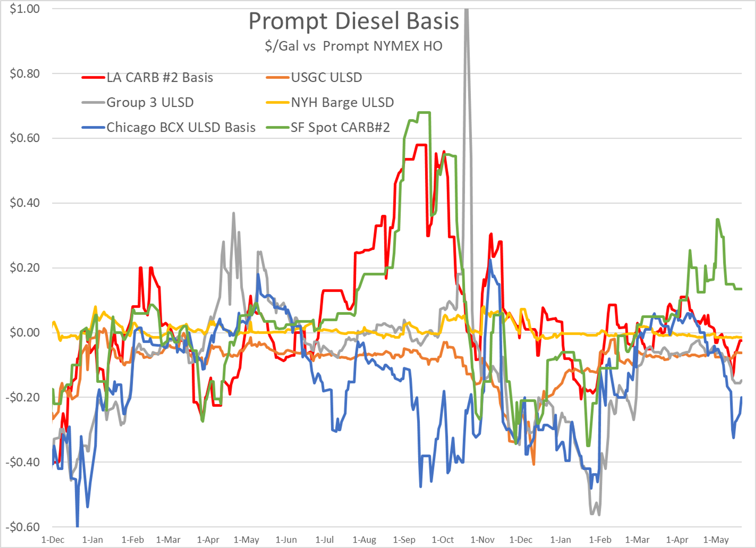Image resolution: width=756 pixels, height=548 pixels.
Task: Click the $0.80 y-axis label
Action: click(25, 73)
